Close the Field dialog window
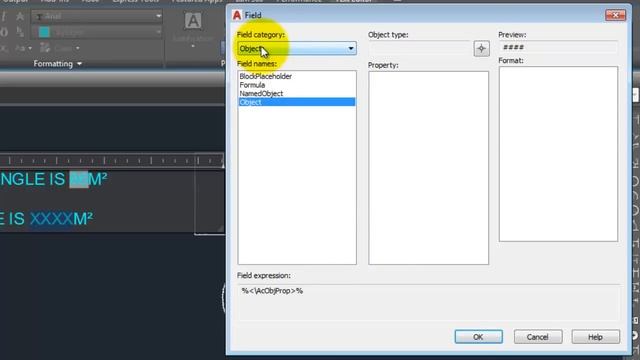Image resolution: width=640 pixels, height=360 pixels. pos(615,15)
